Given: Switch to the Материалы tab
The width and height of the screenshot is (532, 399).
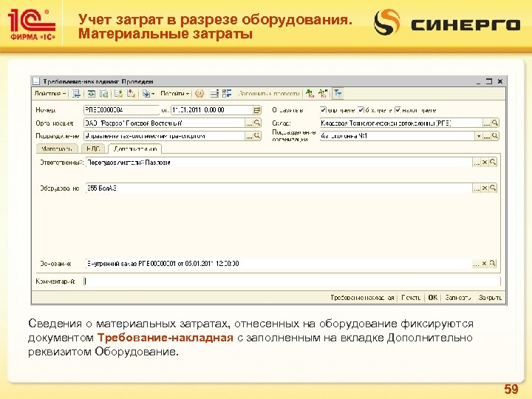Looking at the screenshot, I should tap(57, 149).
